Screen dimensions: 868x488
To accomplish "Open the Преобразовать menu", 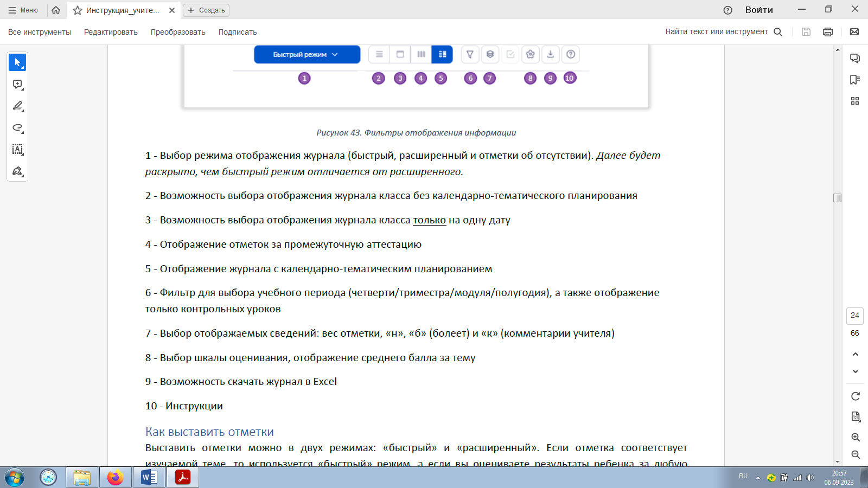I will [x=178, y=32].
